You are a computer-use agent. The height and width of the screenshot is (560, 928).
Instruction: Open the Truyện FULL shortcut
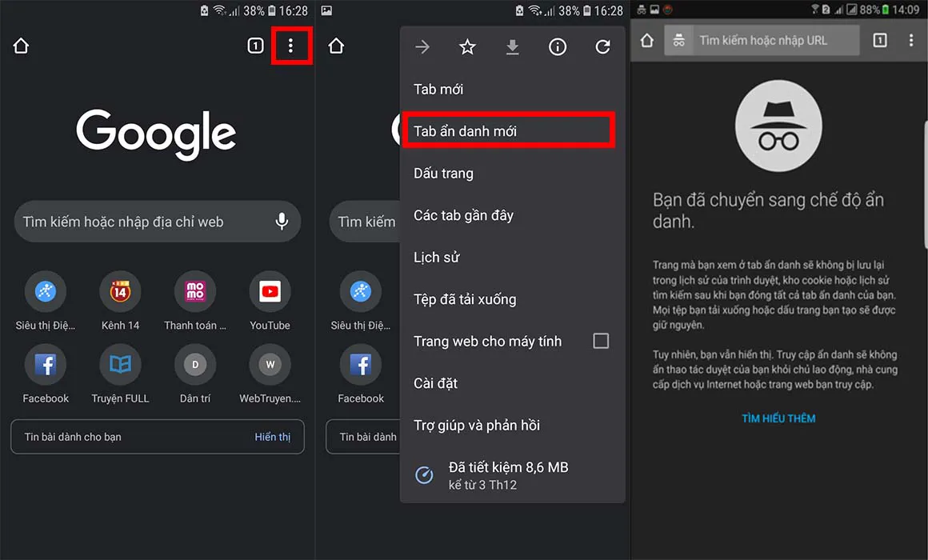[120, 366]
